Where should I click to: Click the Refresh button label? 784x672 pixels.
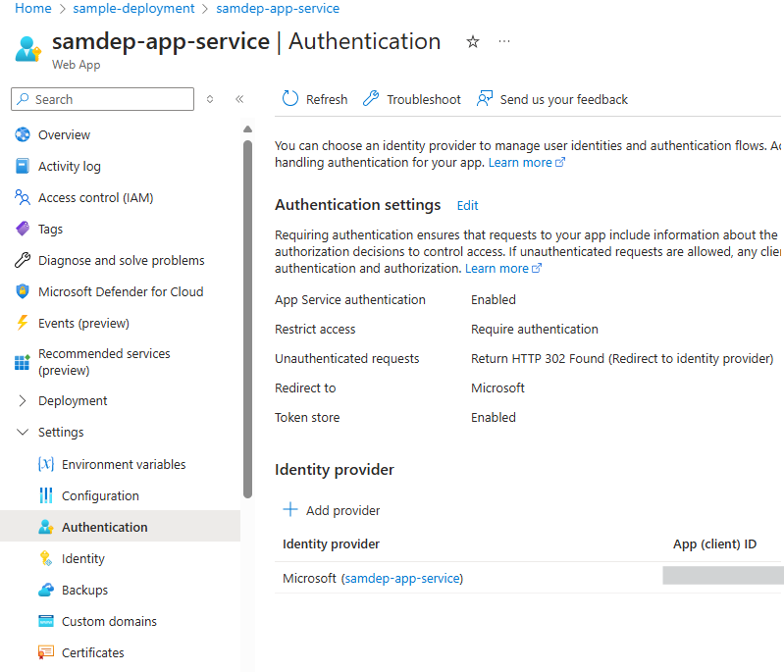327,99
